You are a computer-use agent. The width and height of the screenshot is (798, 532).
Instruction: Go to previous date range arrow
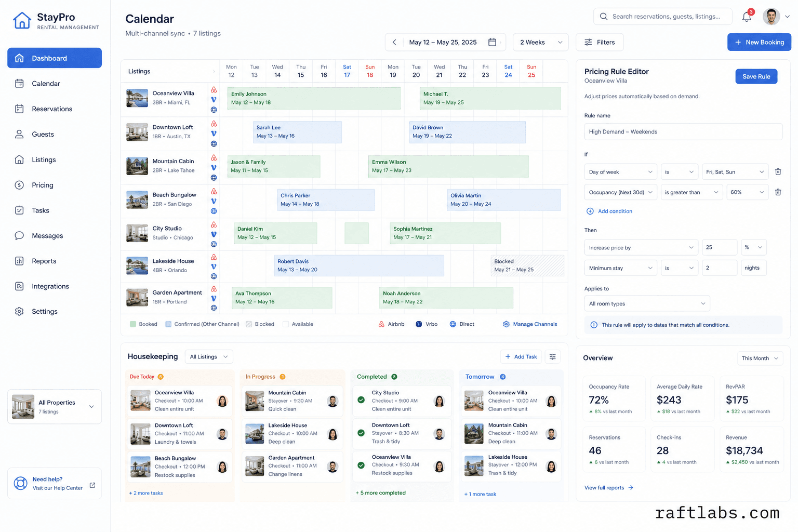coord(394,42)
